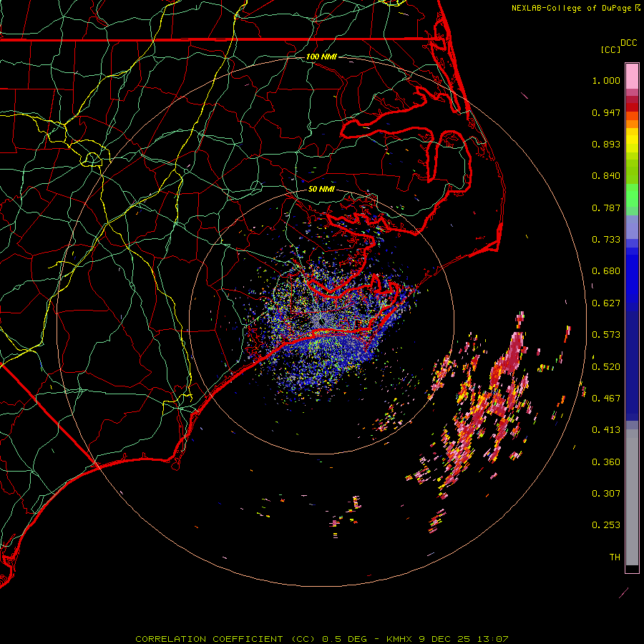Click the 0.253 scale value
The image size is (644, 644).
[606, 525]
